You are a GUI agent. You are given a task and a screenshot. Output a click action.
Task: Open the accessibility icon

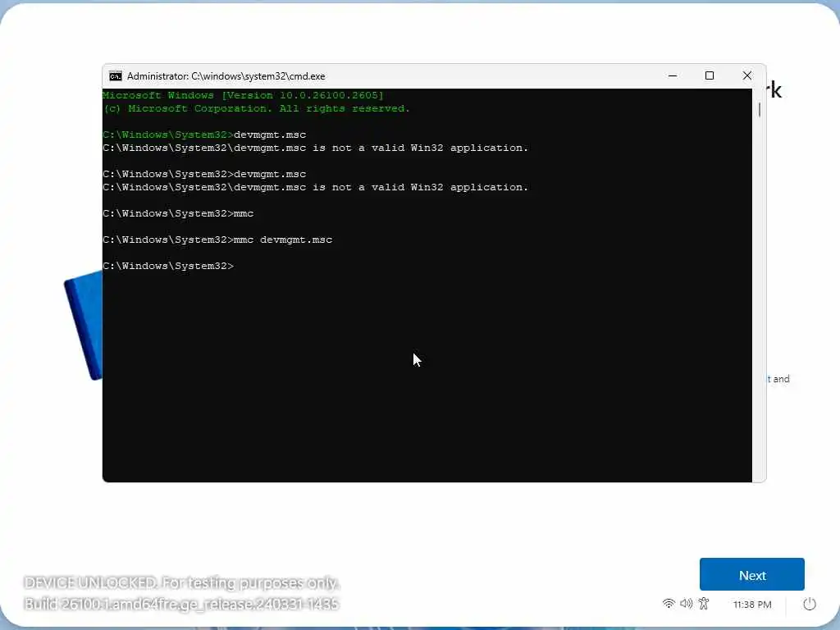704,604
